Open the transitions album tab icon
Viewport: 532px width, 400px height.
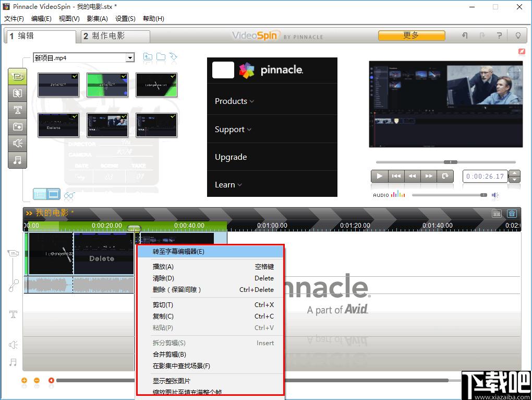(17, 93)
